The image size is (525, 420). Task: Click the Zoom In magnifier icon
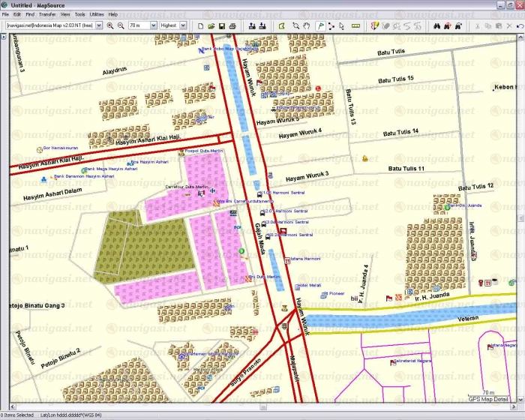(110, 25)
